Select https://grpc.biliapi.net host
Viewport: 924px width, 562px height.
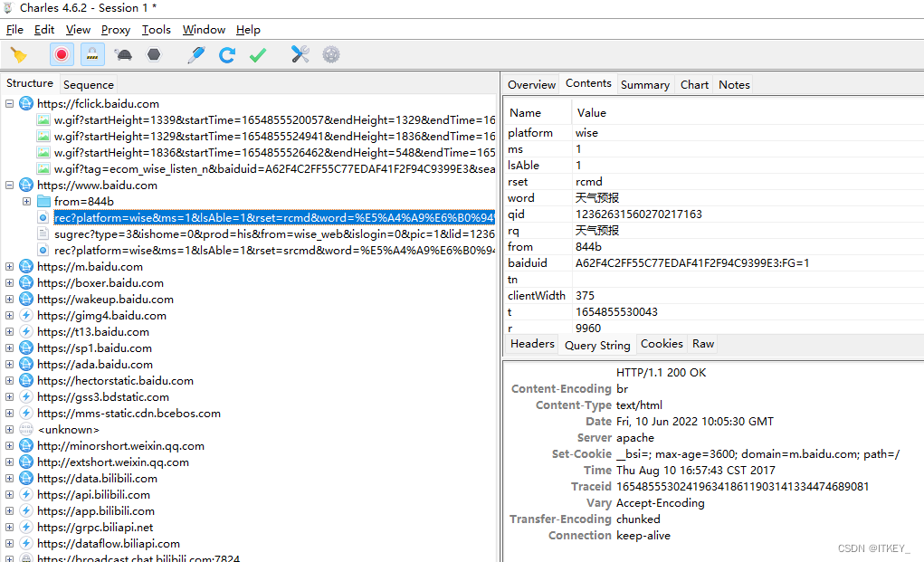pyautogui.click(x=95, y=528)
